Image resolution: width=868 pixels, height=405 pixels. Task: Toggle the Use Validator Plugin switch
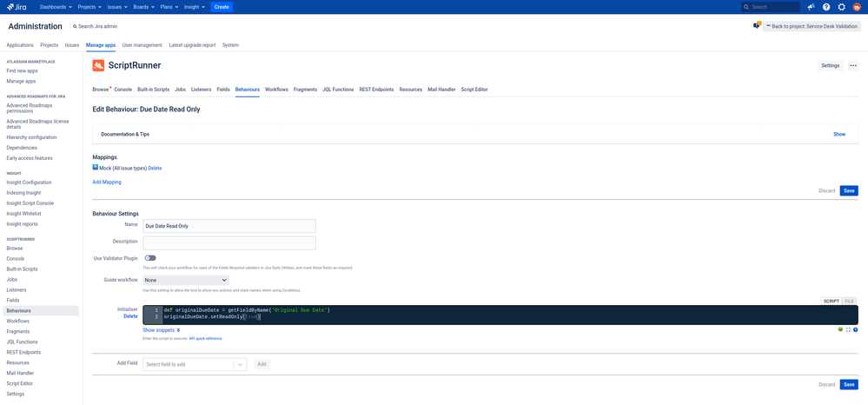[x=150, y=257]
